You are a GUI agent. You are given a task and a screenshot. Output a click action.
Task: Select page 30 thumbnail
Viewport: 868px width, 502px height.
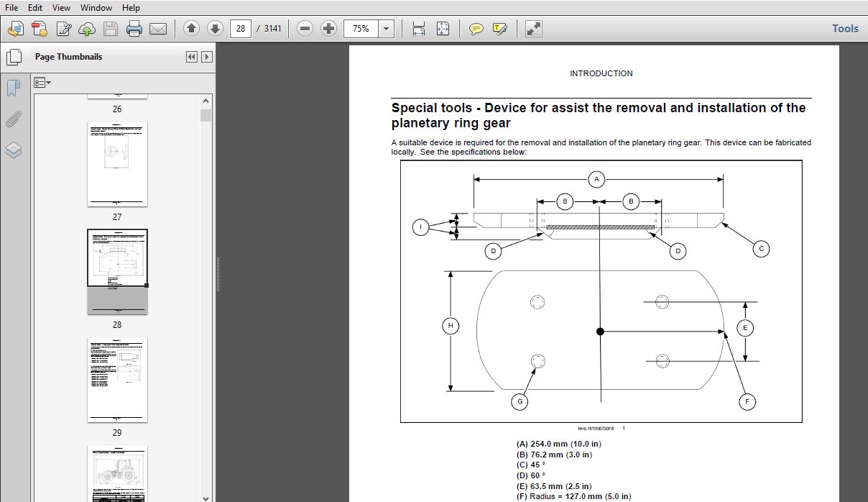tap(117, 473)
